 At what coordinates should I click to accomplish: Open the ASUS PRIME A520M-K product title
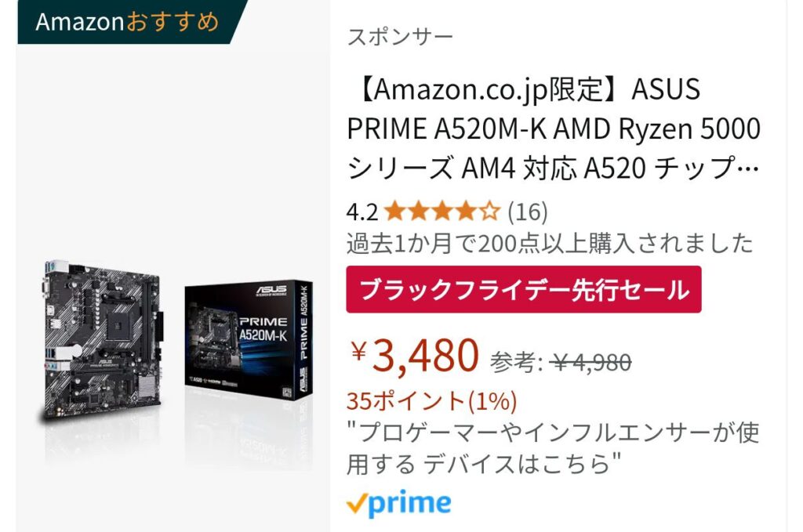pyautogui.click(x=553, y=128)
